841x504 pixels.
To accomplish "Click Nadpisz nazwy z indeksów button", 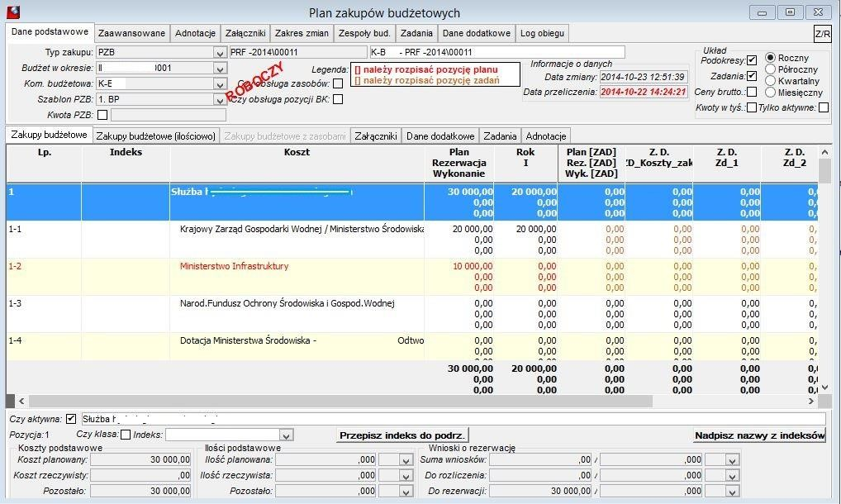I will (x=759, y=435).
